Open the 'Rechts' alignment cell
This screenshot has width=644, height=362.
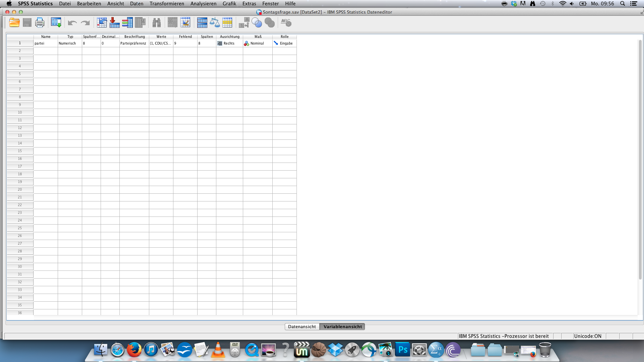click(229, 43)
